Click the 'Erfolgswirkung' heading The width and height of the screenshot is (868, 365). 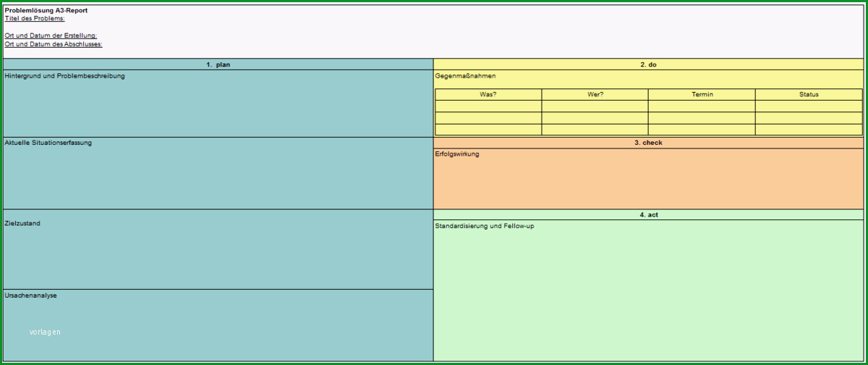(x=457, y=154)
